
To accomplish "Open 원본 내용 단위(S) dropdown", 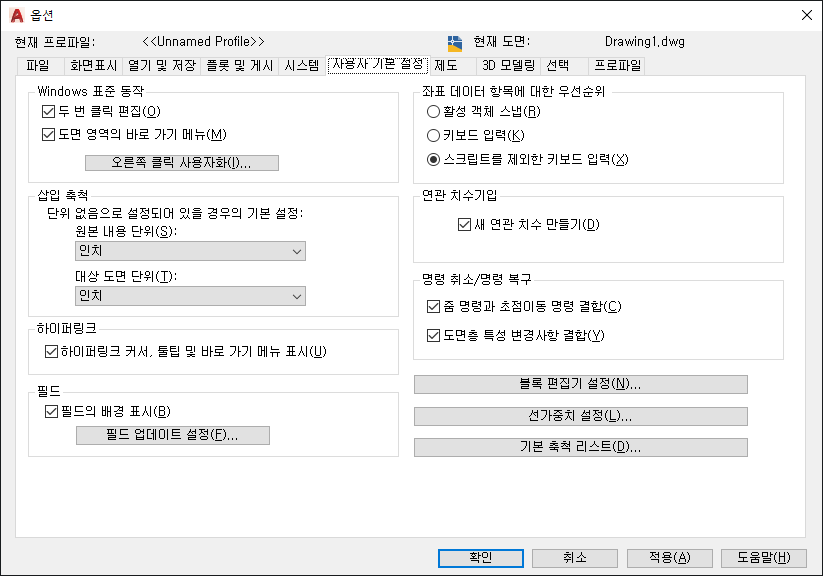I will point(190,251).
